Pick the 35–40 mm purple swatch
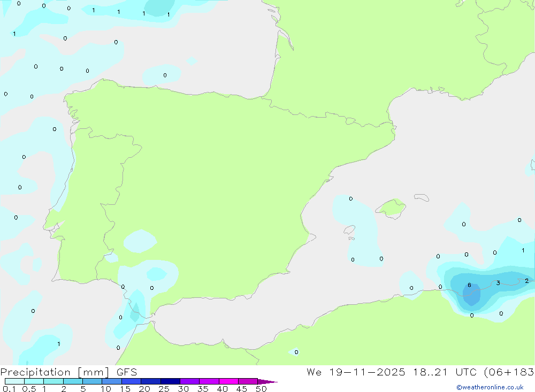 (x=209, y=381)
